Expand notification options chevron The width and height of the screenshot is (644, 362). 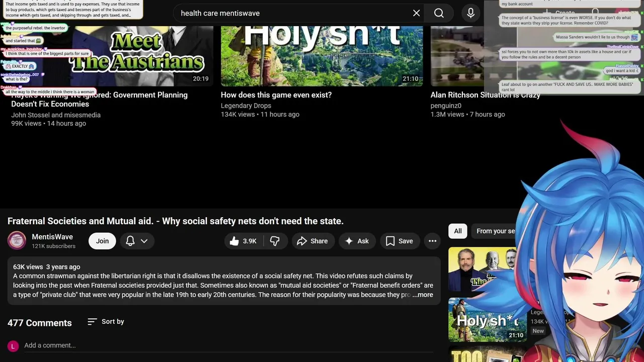pyautogui.click(x=144, y=241)
